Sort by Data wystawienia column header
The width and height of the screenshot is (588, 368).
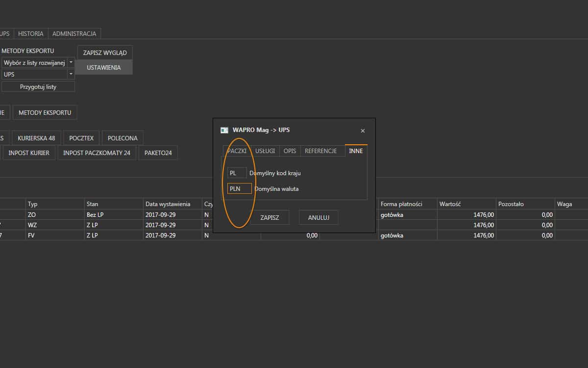pyautogui.click(x=172, y=204)
